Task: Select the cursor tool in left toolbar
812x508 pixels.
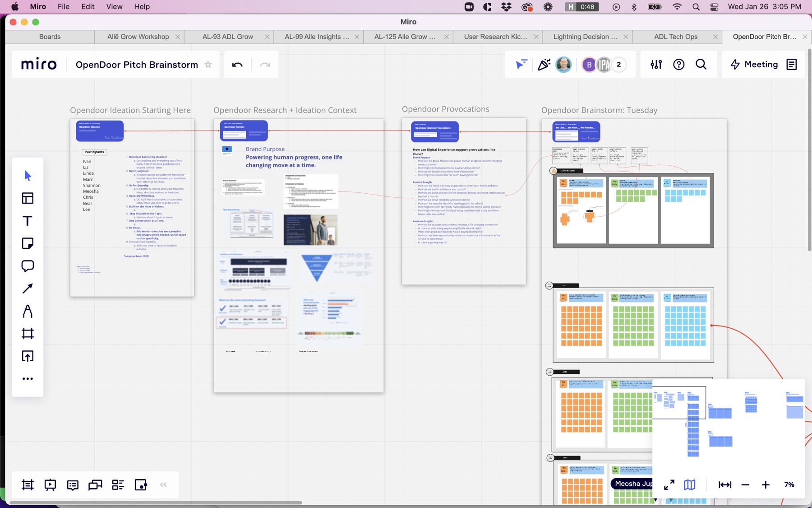Action: pos(28,176)
